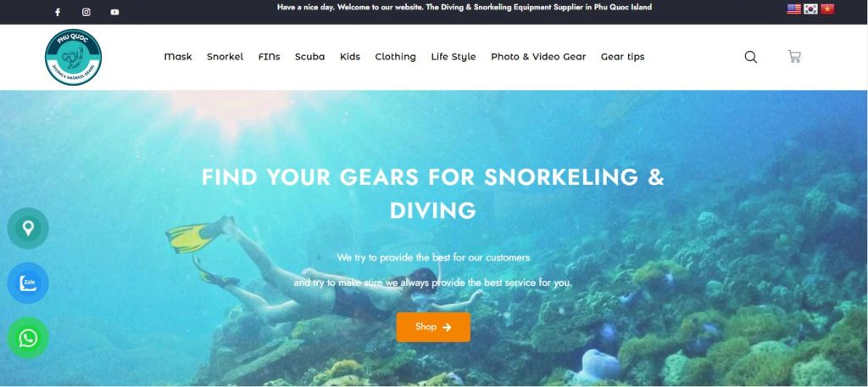Go to Photo & Video Gear
This screenshot has width=868, height=387.
[538, 57]
